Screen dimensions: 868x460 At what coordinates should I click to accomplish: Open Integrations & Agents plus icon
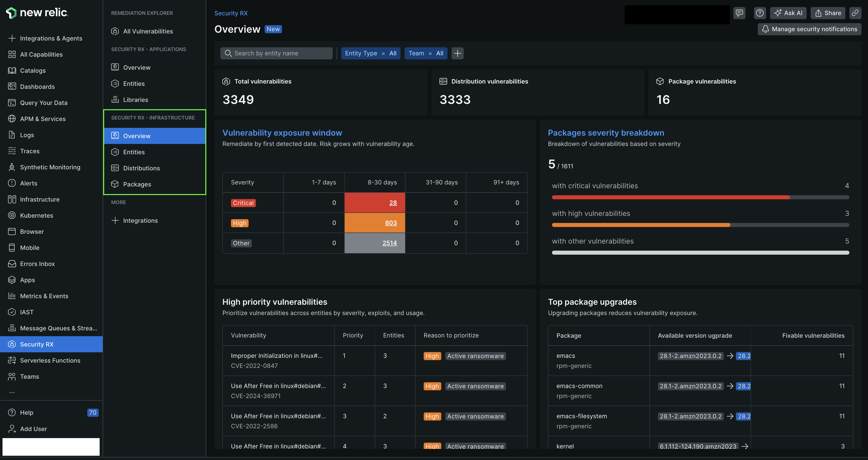[12, 39]
